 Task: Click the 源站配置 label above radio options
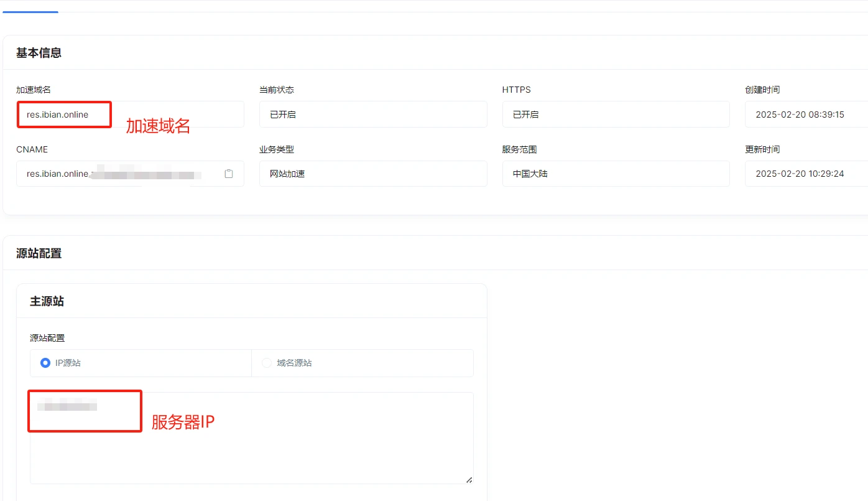click(x=47, y=338)
